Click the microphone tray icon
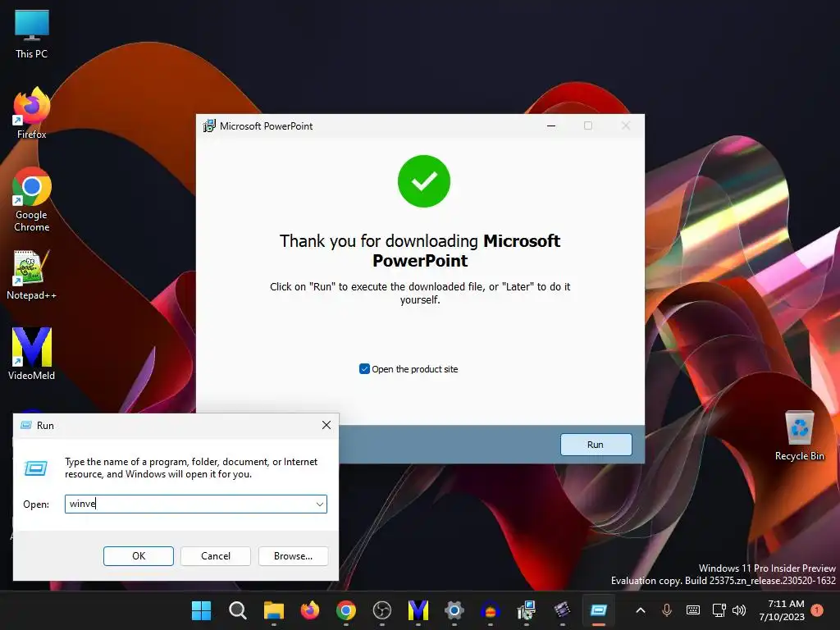Screen dimensions: 840x630 [x=667, y=610]
